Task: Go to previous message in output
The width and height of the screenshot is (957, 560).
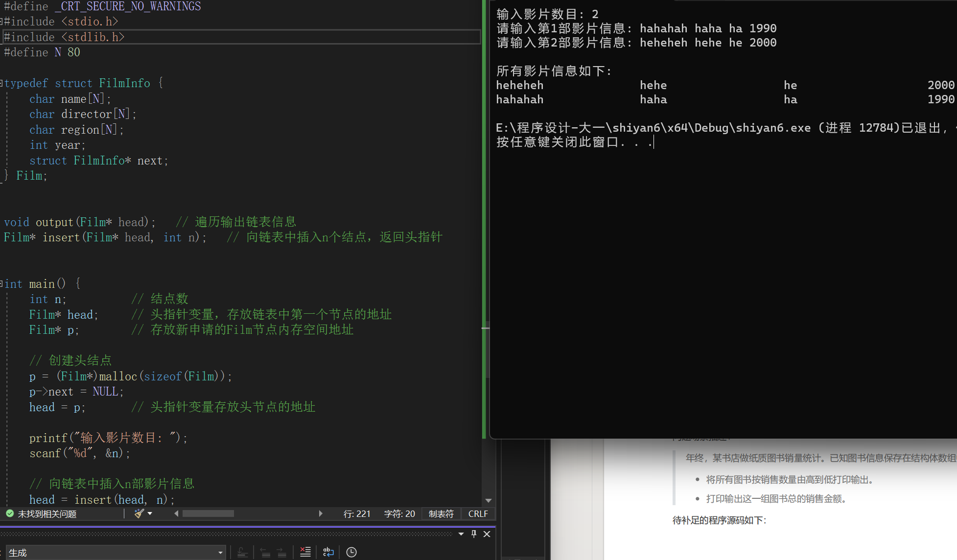Action: point(265,552)
